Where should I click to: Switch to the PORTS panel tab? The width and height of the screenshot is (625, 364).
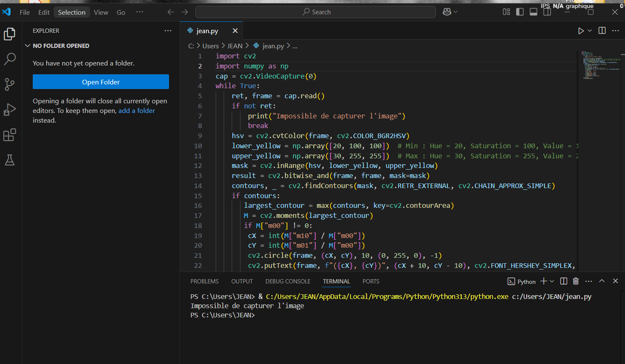(x=371, y=281)
